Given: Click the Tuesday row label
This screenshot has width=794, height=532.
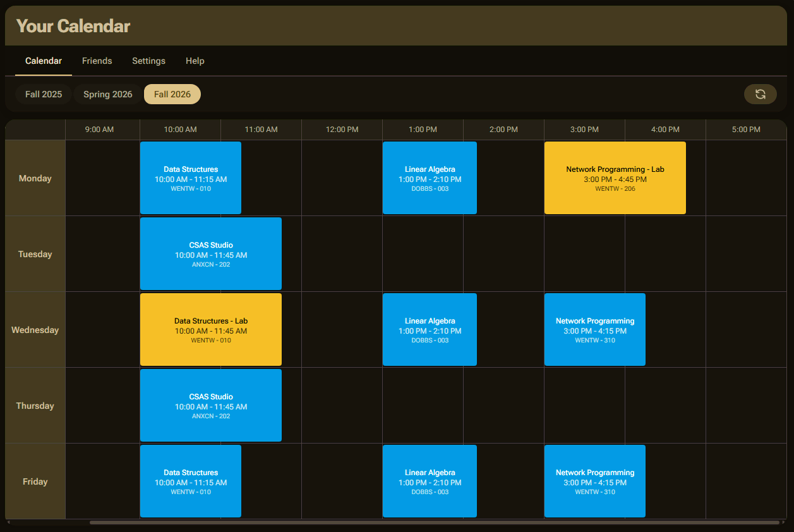Looking at the screenshot, I should click(35, 254).
